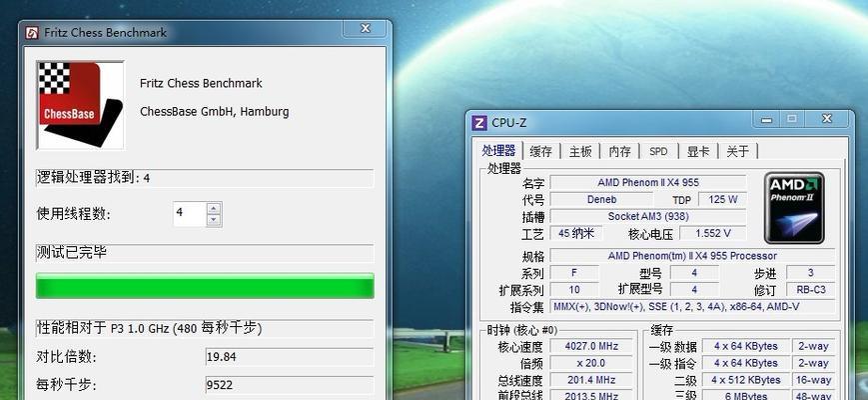This screenshot has width=868, height=400.
Task: Switch to the 关于 tab
Action: pos(737,152)
